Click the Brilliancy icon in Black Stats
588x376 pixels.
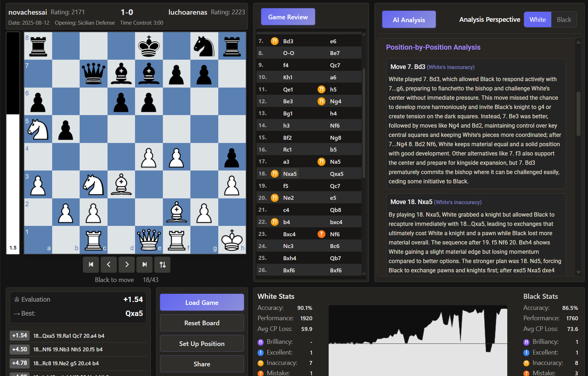[526, 342]
